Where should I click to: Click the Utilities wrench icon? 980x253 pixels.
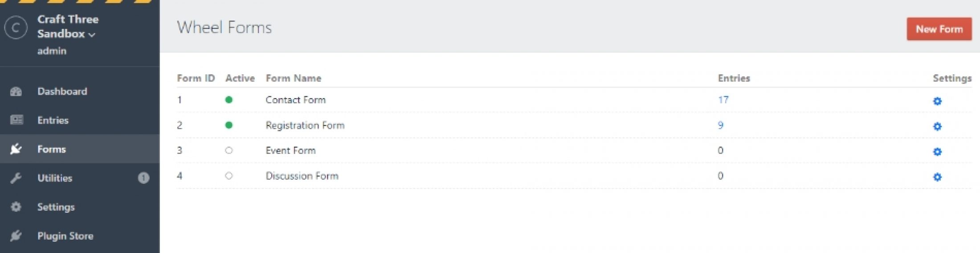pos(16,178)
